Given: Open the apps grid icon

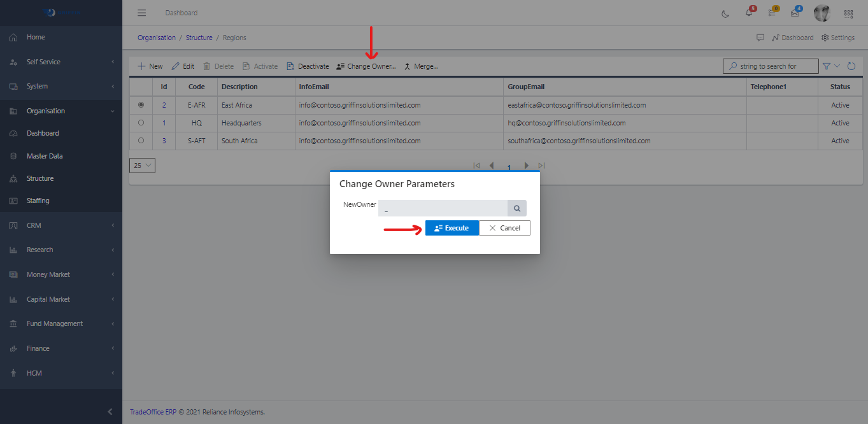Looking at the screenshot, I should 848,13.
